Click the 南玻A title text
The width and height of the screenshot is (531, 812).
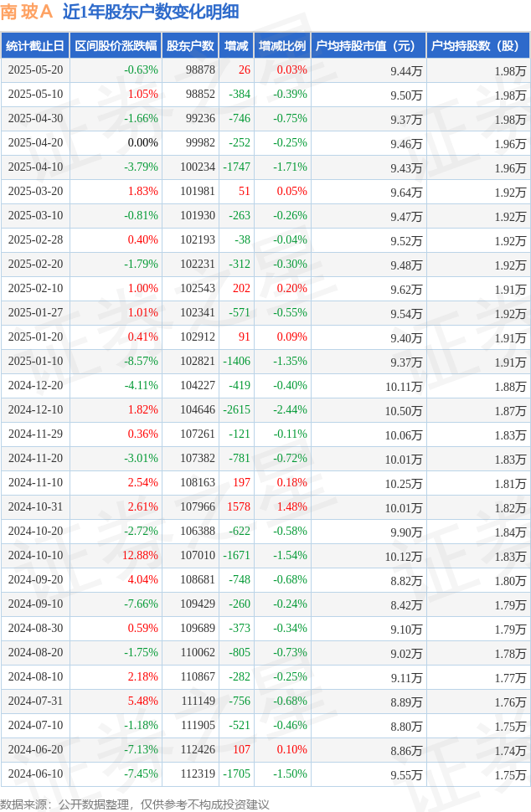coord(28,12)
